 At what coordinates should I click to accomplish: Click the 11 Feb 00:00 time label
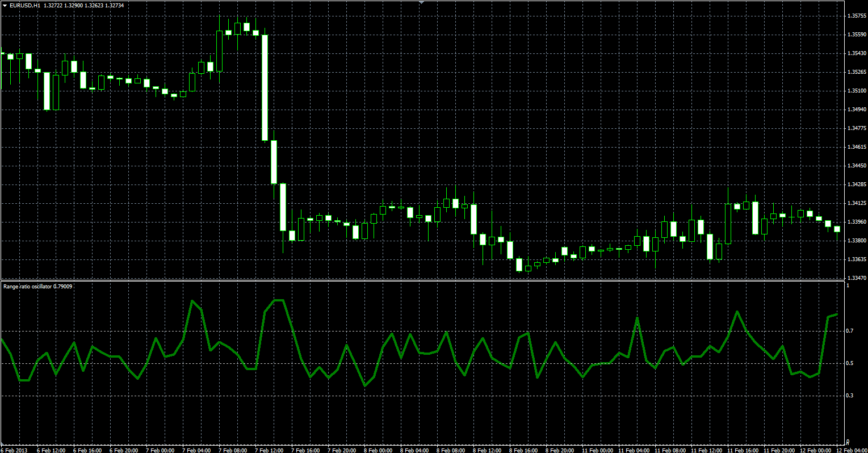coord(597,450)
